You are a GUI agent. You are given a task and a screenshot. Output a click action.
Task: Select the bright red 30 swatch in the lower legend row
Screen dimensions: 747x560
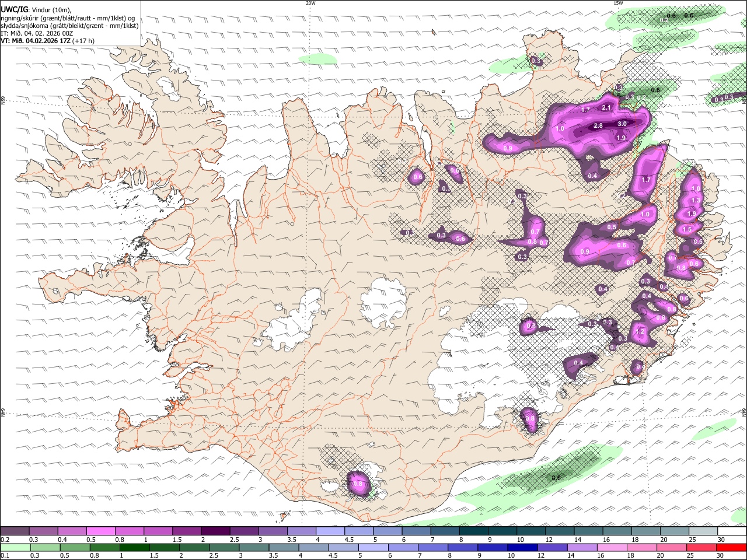point(732,547)
